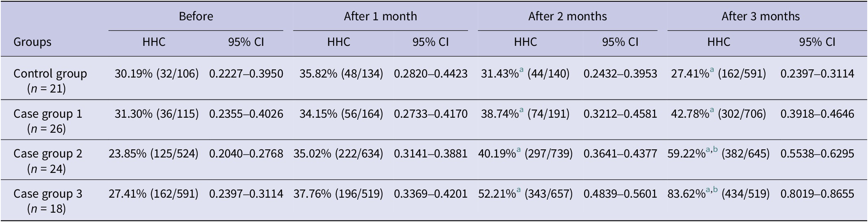Click the cell showing 30.19% (32/106)

[156, 74]
